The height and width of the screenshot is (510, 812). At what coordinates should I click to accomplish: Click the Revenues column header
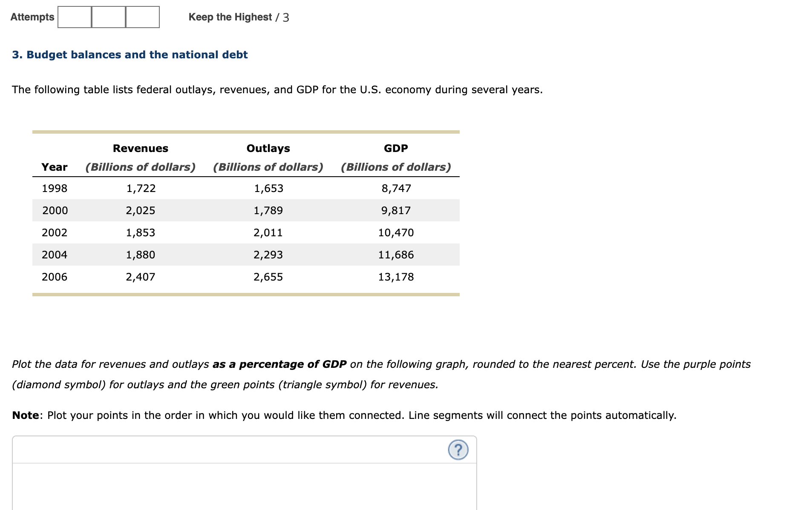coord(141,148)
